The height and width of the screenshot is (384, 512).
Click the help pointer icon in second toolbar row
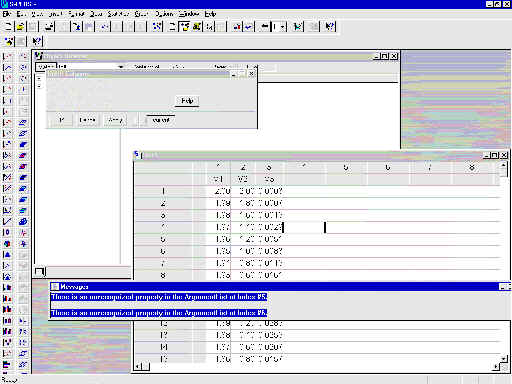coord(37,41)
